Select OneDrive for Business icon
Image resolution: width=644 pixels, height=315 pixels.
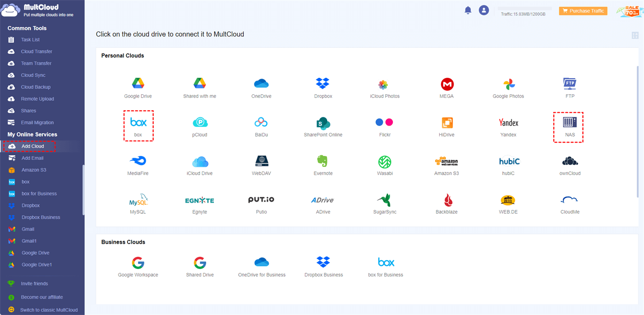[261, 262]
